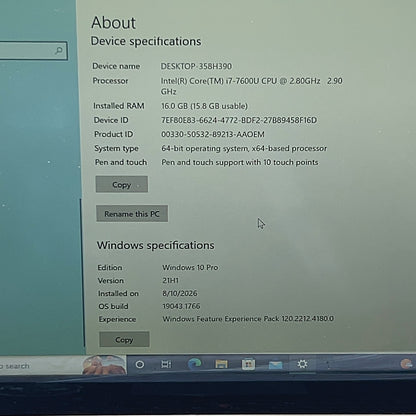Launch Microsoft Edge from the taskbar
The height and width of the screenshot is (416, 416).
point(194,364)
